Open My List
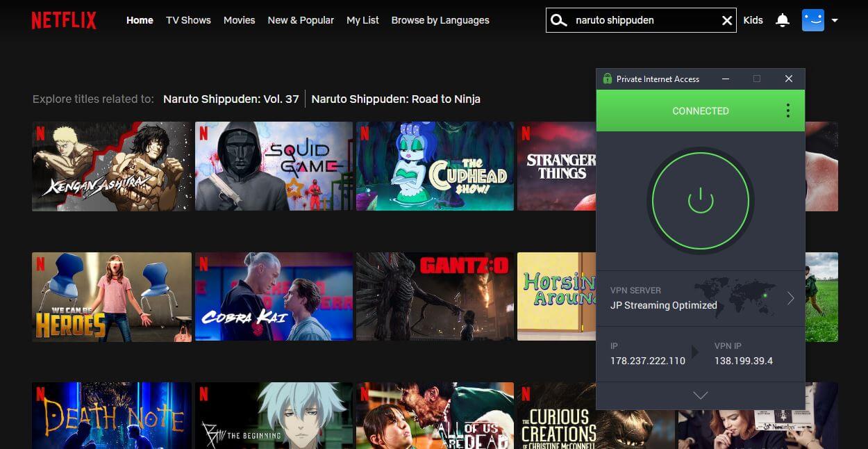The width and height of the screenshot is (868, 449). 362,20
